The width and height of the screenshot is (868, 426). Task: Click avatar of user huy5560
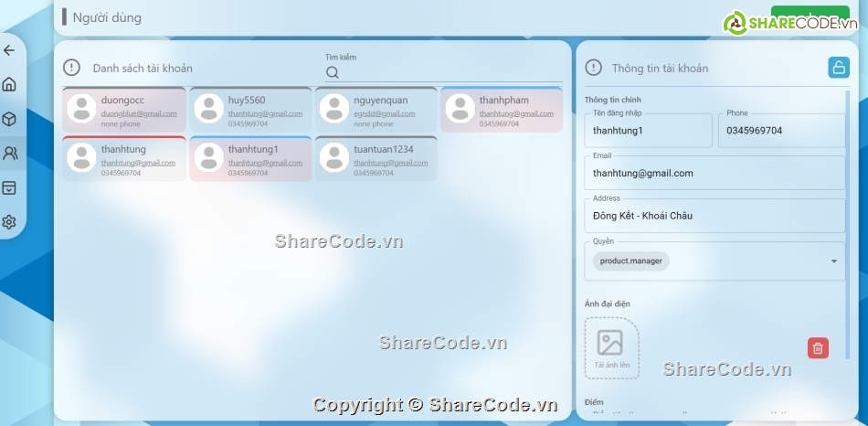tap(208, 109)
